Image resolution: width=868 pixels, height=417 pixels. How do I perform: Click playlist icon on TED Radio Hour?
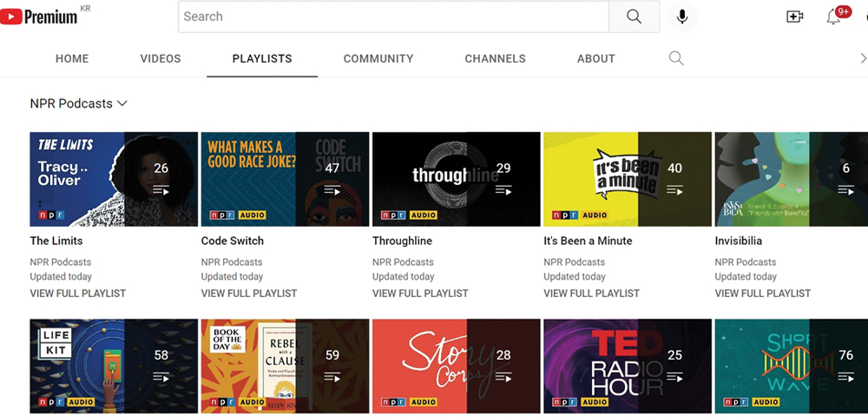click(674, 377)
